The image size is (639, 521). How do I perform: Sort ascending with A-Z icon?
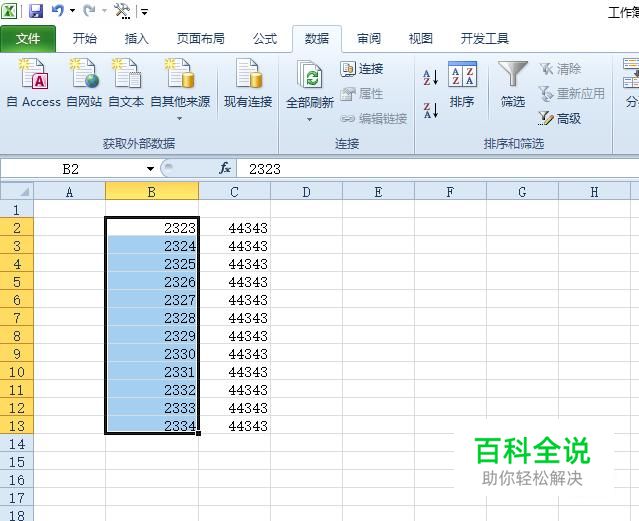(x=430, y=77)
